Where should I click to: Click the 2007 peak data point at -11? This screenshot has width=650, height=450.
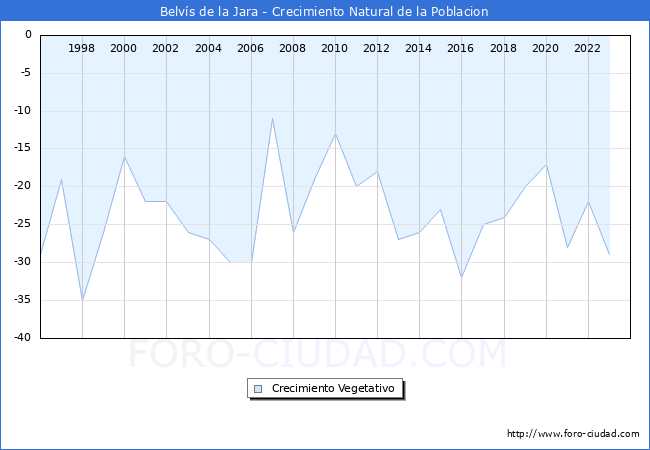click(272, 119)
